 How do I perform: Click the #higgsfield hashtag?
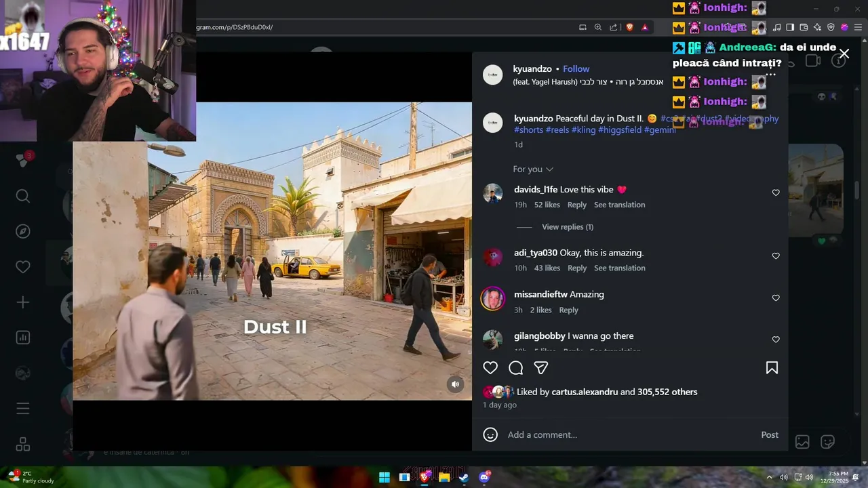coord(620,130)
